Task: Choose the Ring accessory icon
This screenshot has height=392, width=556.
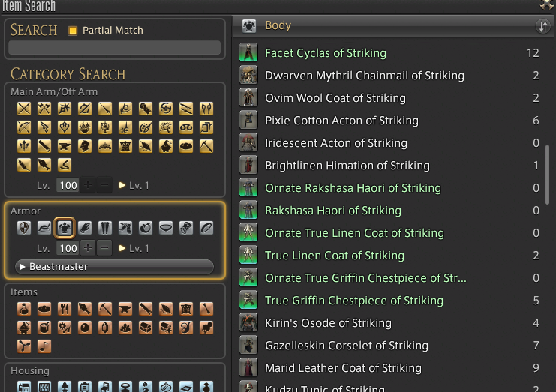Action: [206, 228]
